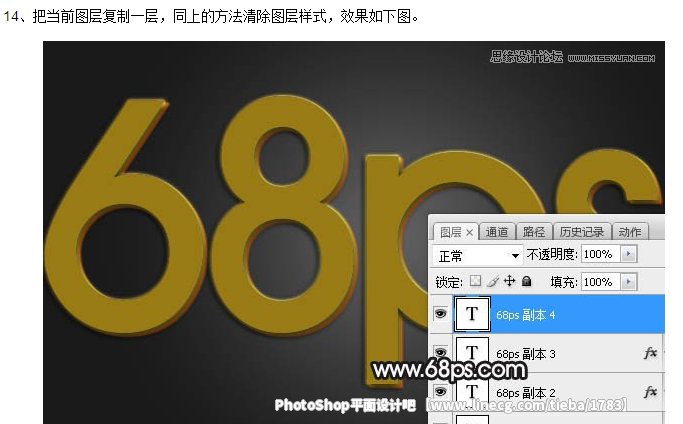Open fx effects of 68ps 副本 3

[x=650, y=353]
